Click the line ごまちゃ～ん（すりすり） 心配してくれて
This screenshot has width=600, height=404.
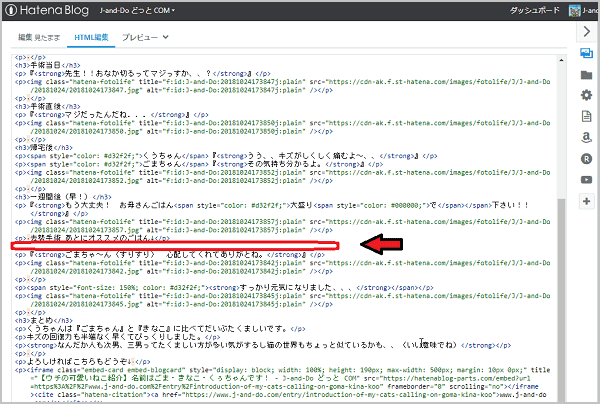pos(170,254)
